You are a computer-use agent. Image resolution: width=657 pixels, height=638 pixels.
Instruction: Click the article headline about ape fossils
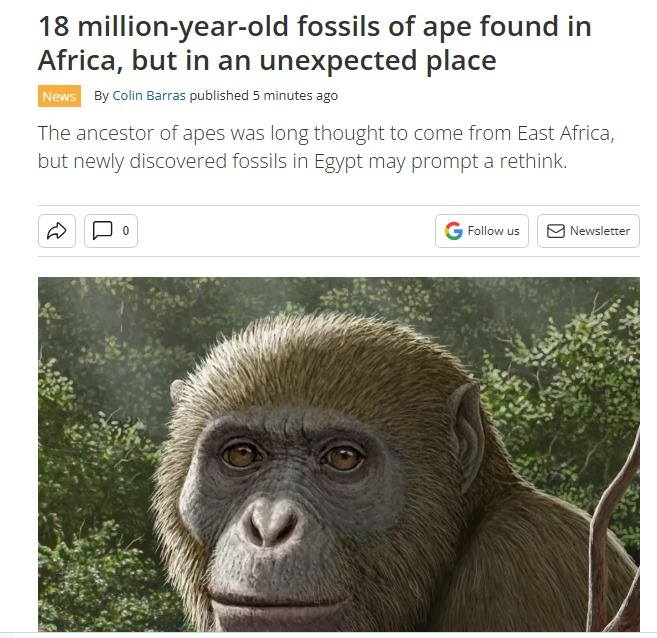point(314,42)
